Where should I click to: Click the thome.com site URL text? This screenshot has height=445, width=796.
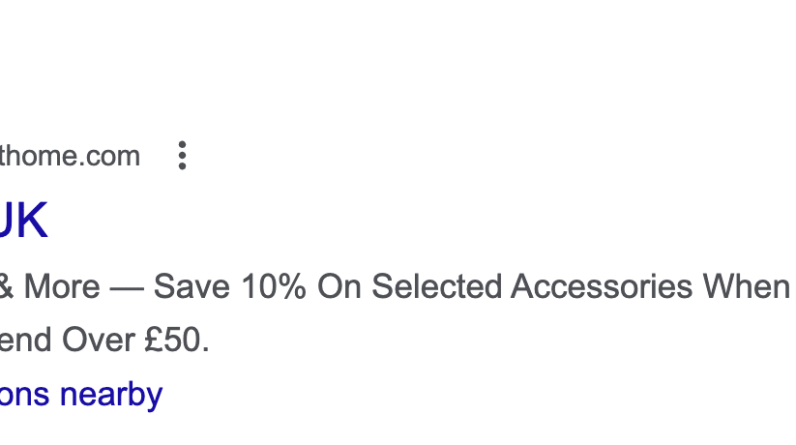tap(69, 157)
